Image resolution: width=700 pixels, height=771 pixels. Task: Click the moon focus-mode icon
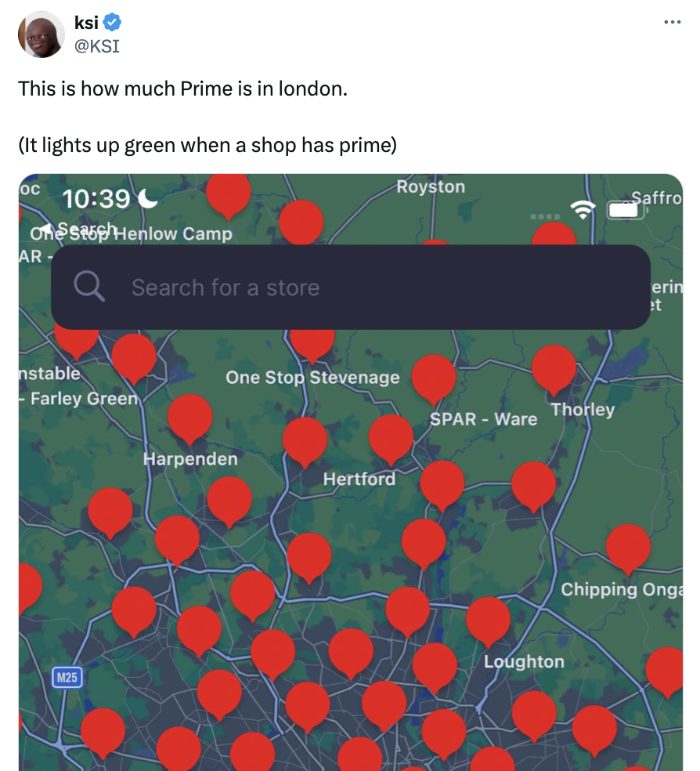pos(147,200)
